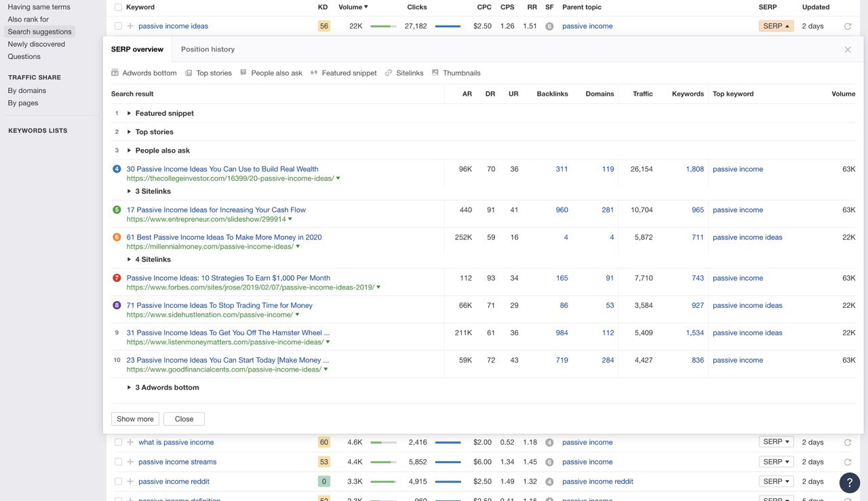Open Search suggestions in the sidebar
This screenshot has width=868, height=501.
pyautogui.click(x=39, y=32)
